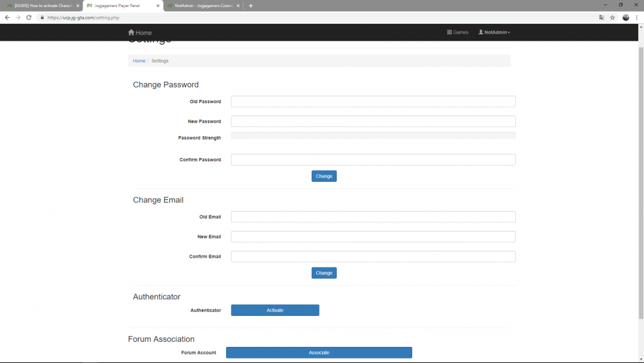Open the Games grid menu
644x363 pixels.
click(457, 32)
